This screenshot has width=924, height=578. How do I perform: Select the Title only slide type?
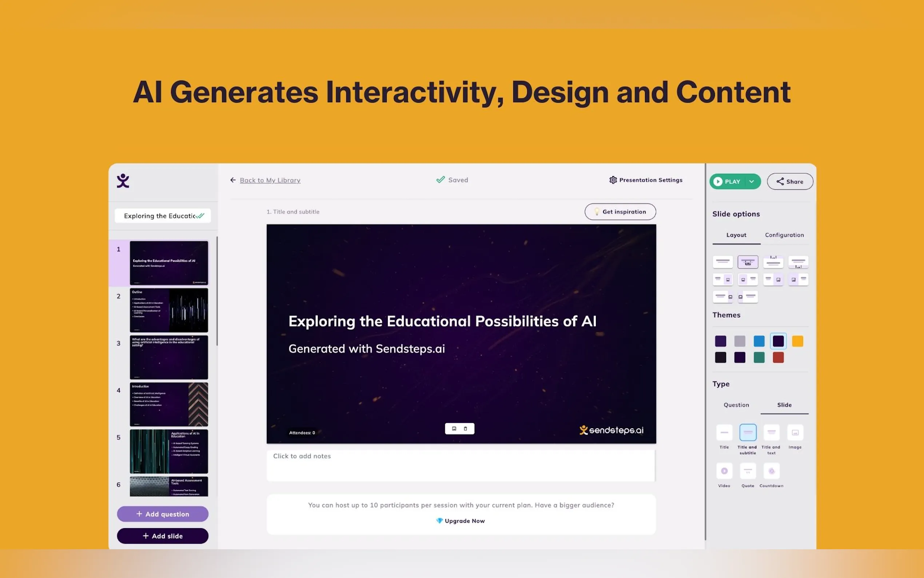pyautogui.click(x=724, y=432)
